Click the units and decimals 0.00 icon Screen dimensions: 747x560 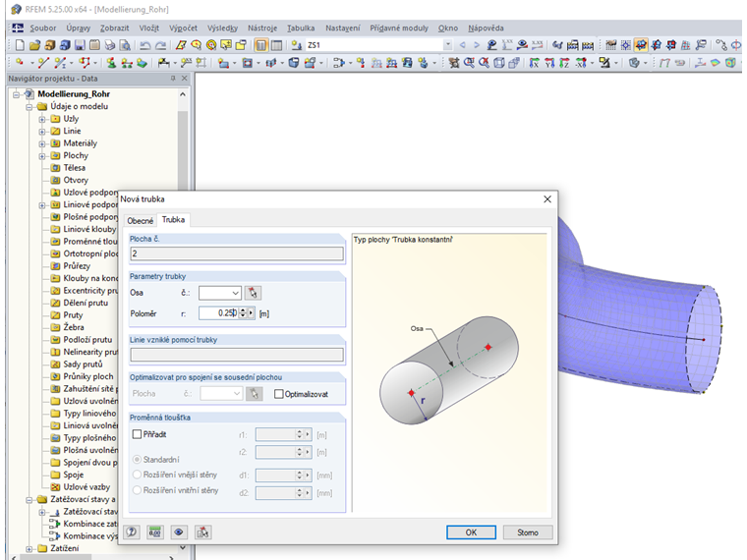(155, 532)
